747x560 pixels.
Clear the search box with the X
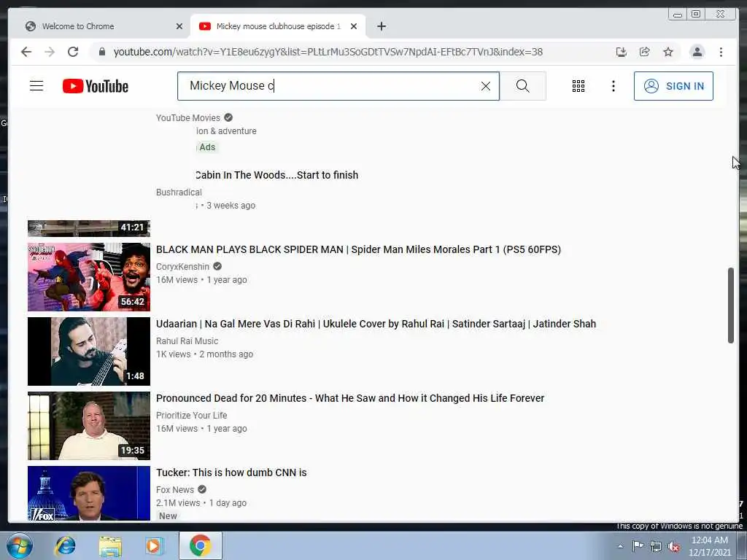[485, 86]
